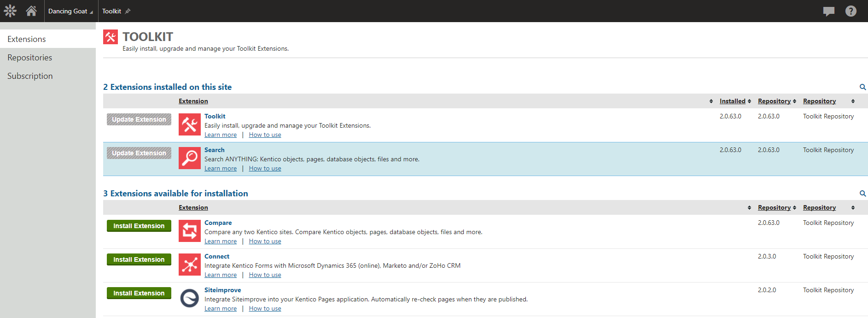
Task: Search installed extensions magnifier icon
Action: [862, 87]
